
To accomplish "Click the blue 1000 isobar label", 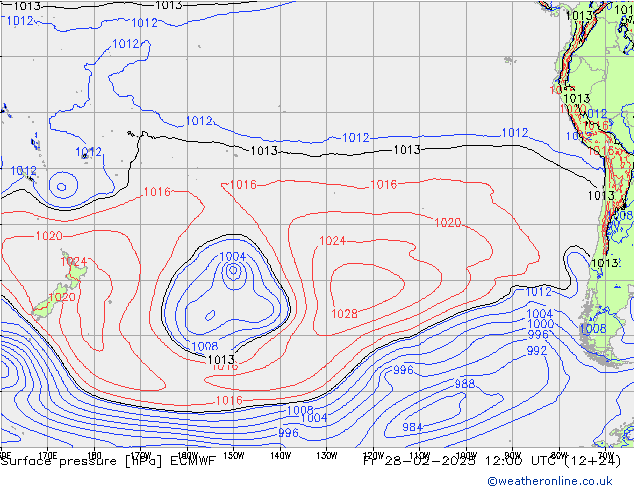I will point(541,324).
